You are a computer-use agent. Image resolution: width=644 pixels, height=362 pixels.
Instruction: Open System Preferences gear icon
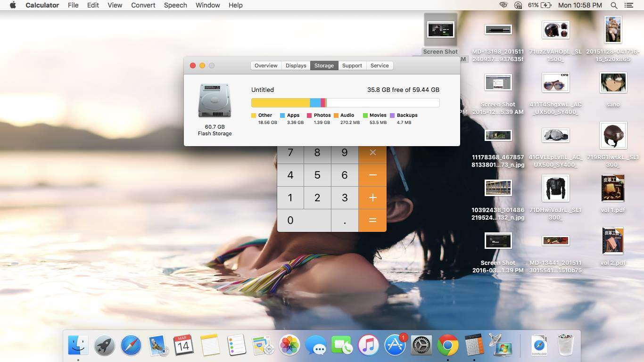pos(421,346)
